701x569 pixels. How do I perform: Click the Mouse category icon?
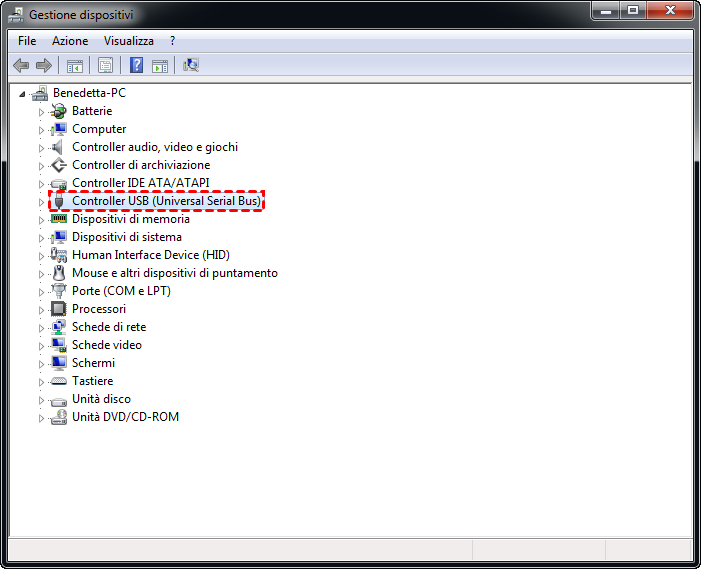(59, 273)
